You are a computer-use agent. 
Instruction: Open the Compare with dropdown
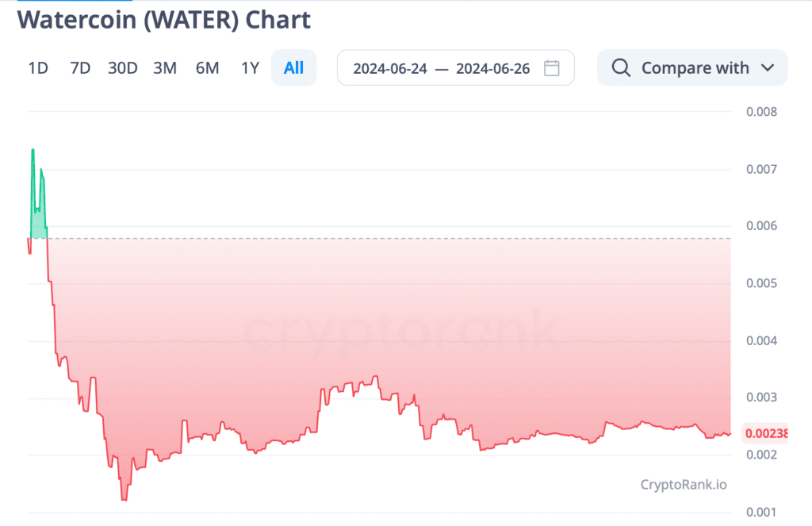(695, 68)
